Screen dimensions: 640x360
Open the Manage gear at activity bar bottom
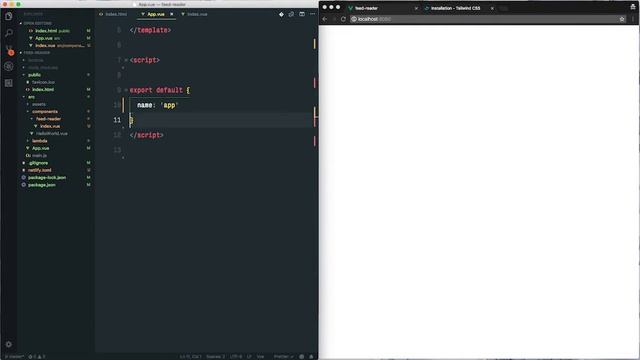(x=9, y=344)
